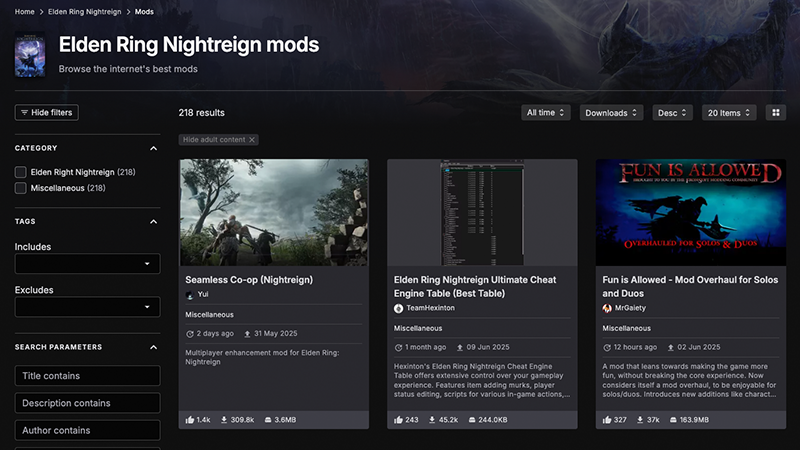The image size is (800, 450).
Task: Click Miscellaneous category on Cheat Engine Table card
Action: (418, 329)
